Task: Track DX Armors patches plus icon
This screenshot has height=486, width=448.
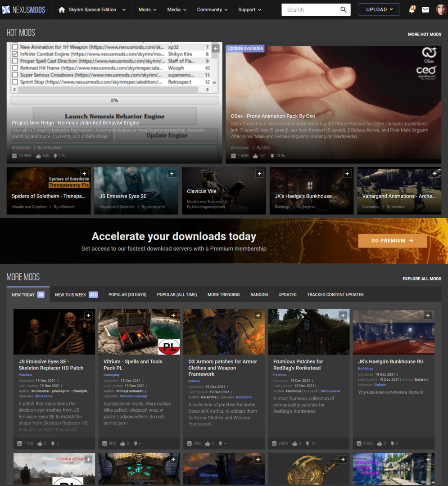Action: click(258, 315)
